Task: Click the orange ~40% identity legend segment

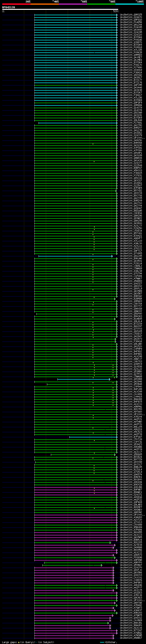Action: pyautogui.click(x=45, y=4)
